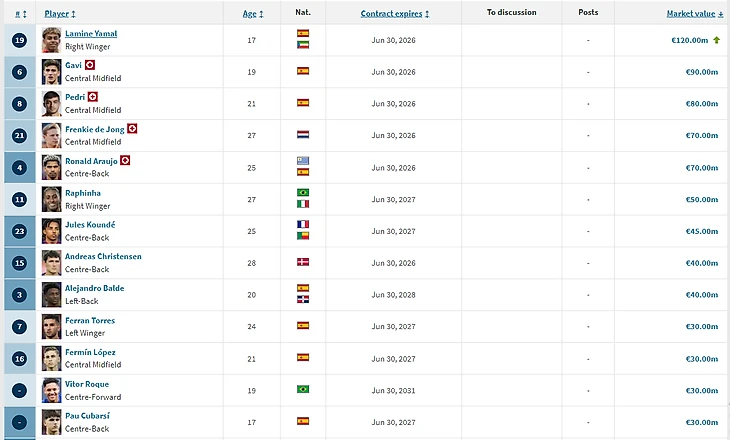Click the green market value up arrow for Lamine Yamal
This screenshot has height=440, width=730.
[716, 41]
